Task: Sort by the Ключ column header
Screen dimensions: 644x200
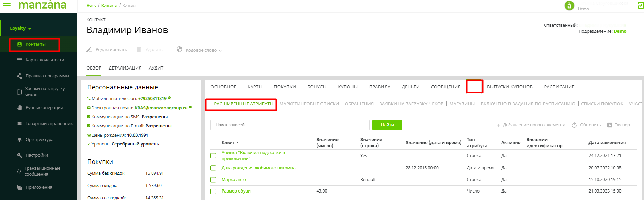Action: [x=228, y=143]
